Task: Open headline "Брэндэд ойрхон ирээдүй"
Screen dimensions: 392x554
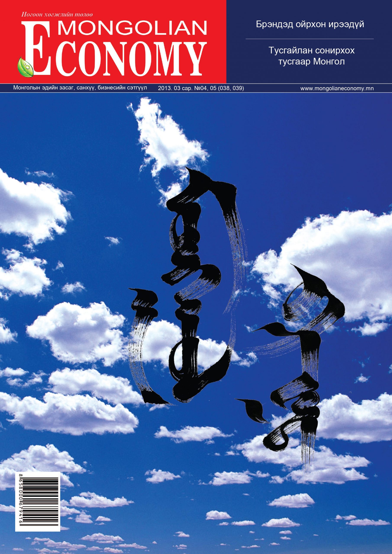Action: pos(310,24)
